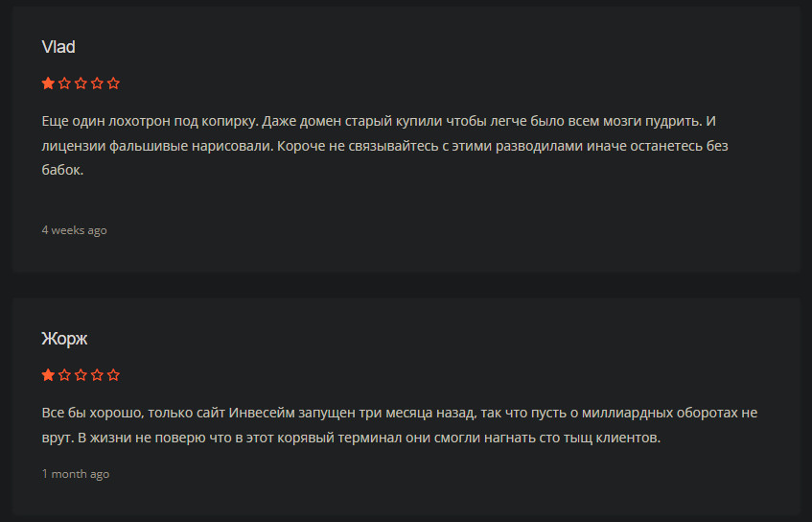Select the second star in Жорж's rating
Screen dimensions: 812x522
pos(64,375)
